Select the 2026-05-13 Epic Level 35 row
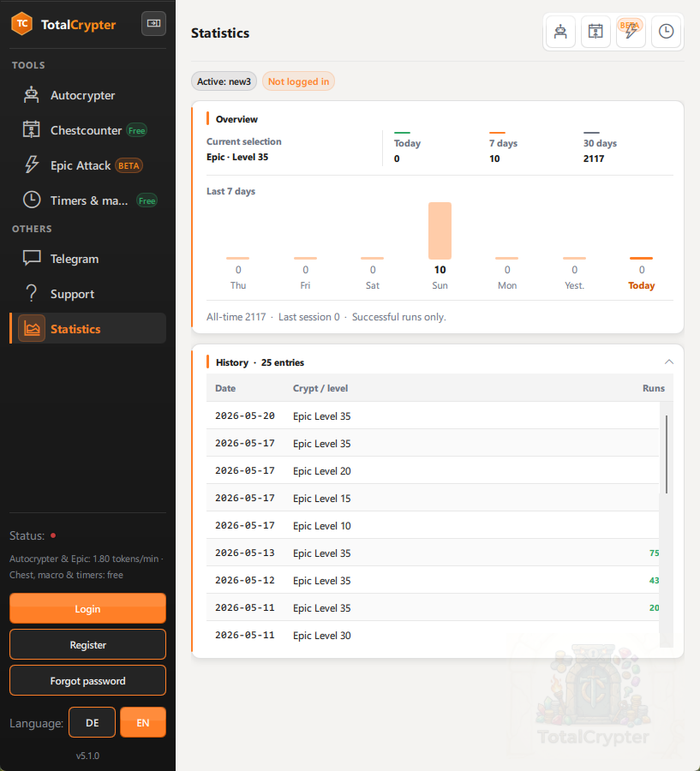The image size is (700, 771). [x=433, y=553]
